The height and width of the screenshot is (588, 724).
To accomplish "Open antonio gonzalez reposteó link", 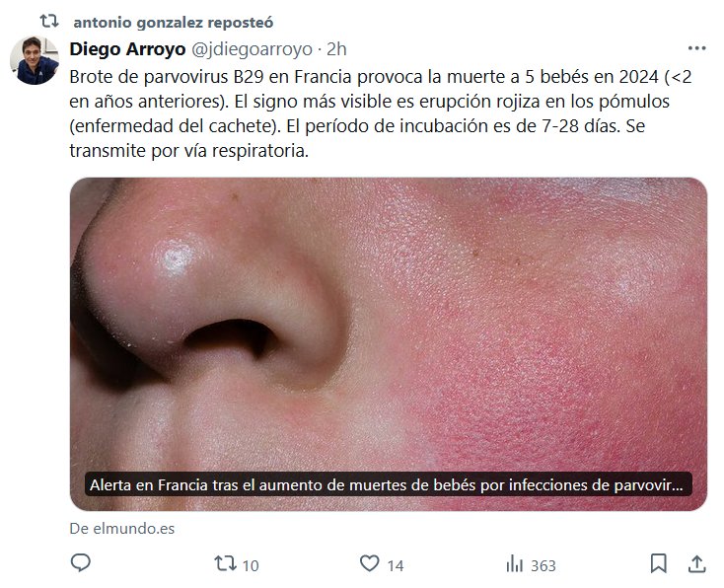I will (174, 22).
